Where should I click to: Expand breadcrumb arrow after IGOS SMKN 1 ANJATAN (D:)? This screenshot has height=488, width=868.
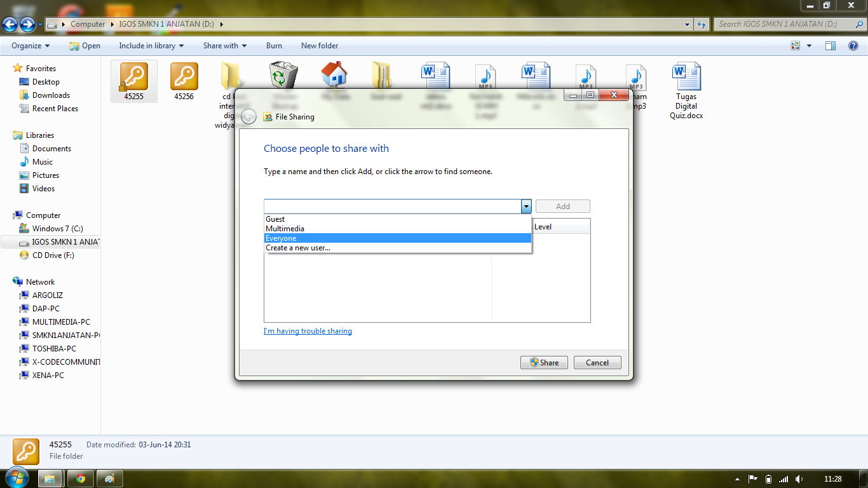click(x=222, y=24)
